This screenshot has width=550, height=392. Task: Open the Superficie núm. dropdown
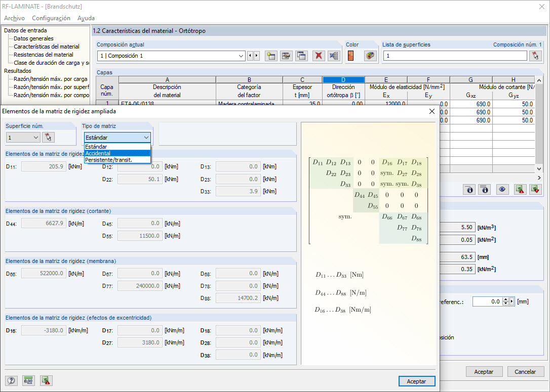point(36,138)
